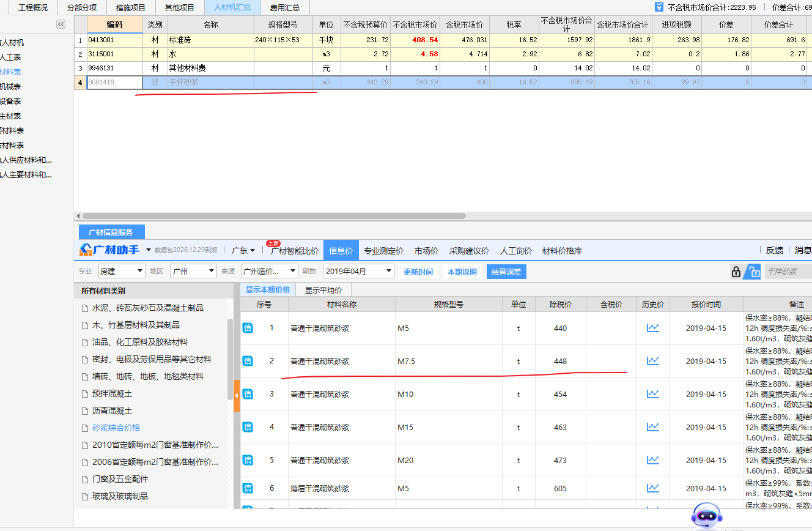Click the material search field showing 干拌砂浆

pos(788,272)
